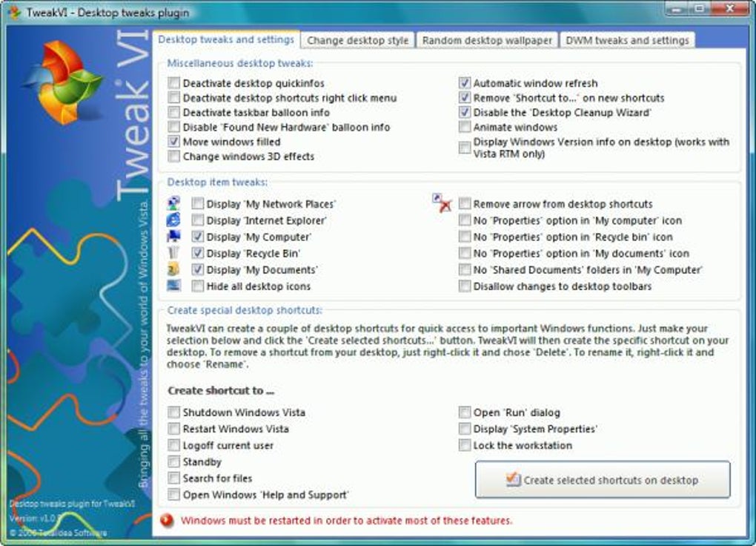The height and width of the screenshot is (546, 756).
Task: Click the TweakVI title bar icon
Action: [15, 12]
